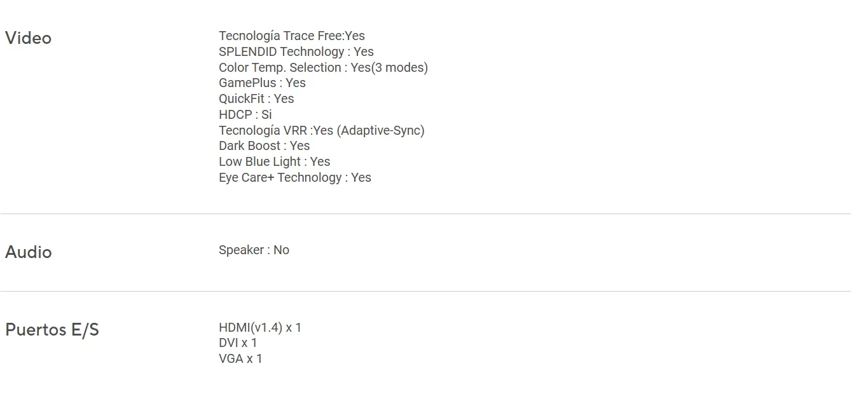
Task: Click the Eye Care+ Technology spec line
Action: click(295, 177)
